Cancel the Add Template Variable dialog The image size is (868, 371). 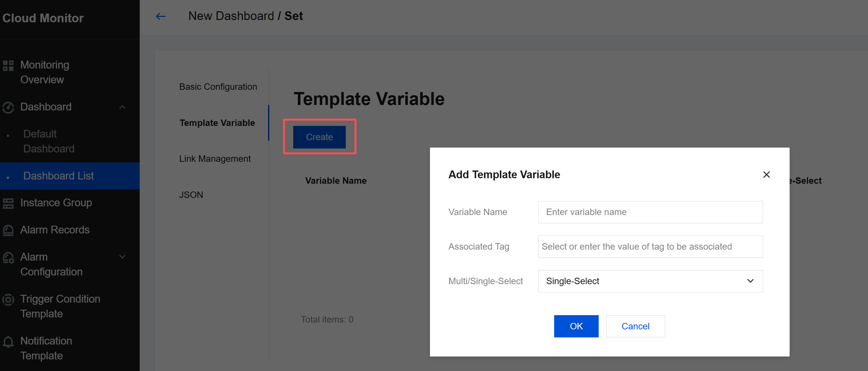tap(635, 326)
